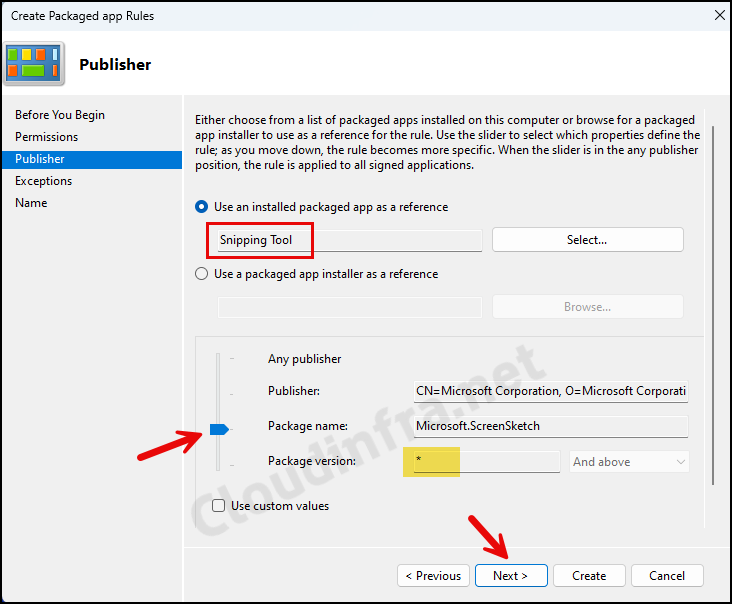
Task: Click the Snipping Tool reference app field
Action: (x=350, y=240)
